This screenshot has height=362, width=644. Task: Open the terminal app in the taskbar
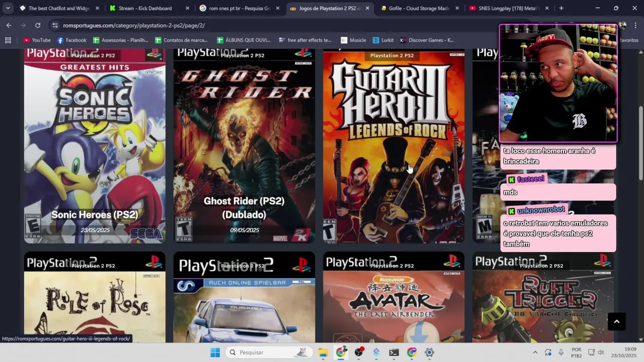point(394,352)
